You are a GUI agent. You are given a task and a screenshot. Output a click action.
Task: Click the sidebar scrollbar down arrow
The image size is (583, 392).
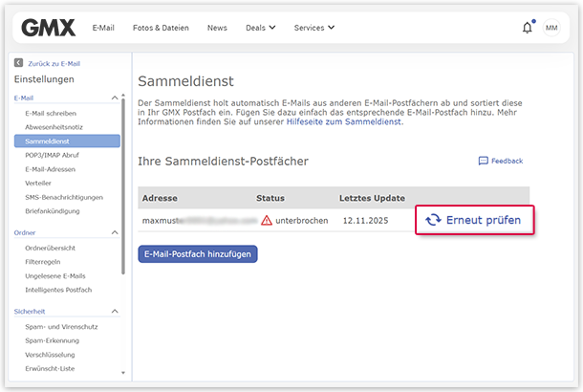[x=122, y=372]
